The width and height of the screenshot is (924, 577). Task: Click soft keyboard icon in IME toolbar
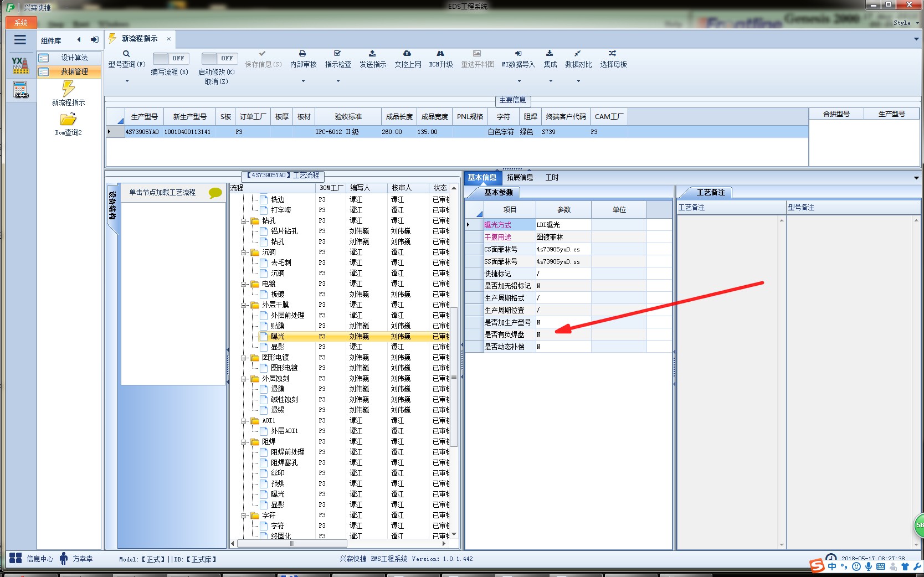coord(881,566)
